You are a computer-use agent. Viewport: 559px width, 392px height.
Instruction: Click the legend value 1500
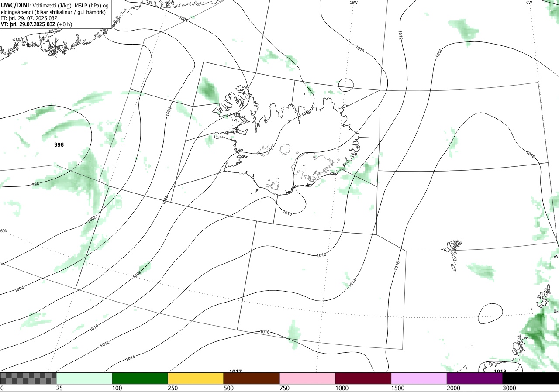pyautogui.click(x=398, y=388)
